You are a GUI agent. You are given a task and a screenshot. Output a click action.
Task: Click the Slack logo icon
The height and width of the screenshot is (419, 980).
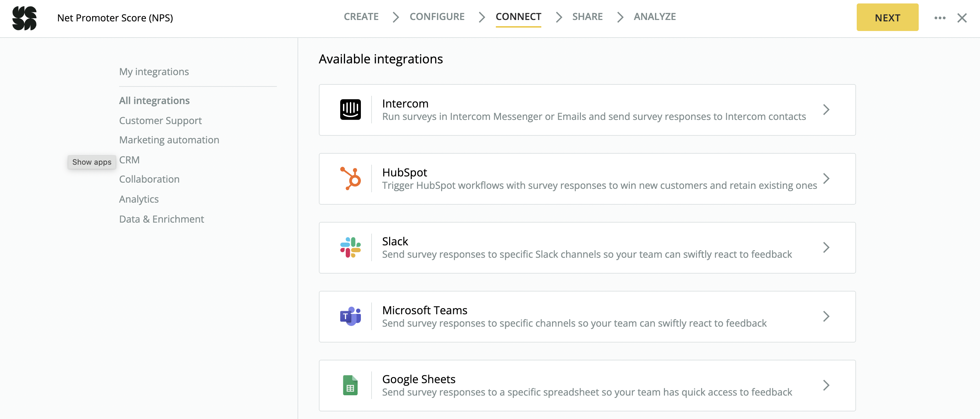tap(350, 247)
